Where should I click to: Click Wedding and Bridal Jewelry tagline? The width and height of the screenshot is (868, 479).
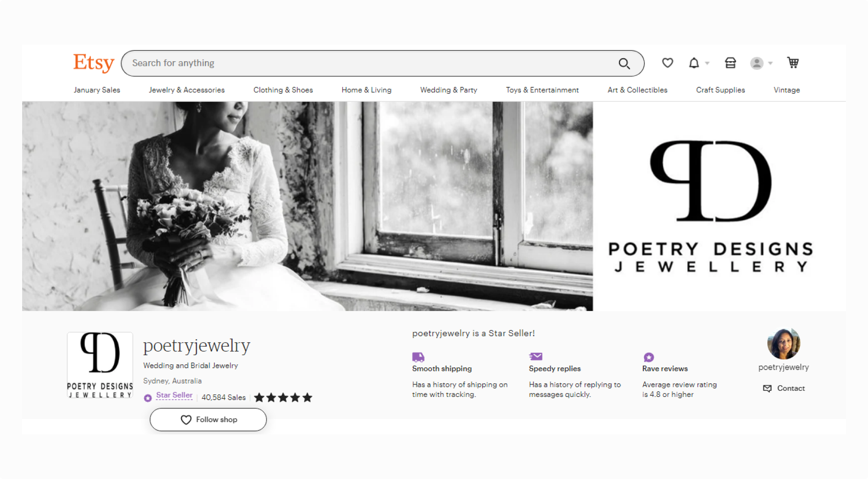click(191, 366)
